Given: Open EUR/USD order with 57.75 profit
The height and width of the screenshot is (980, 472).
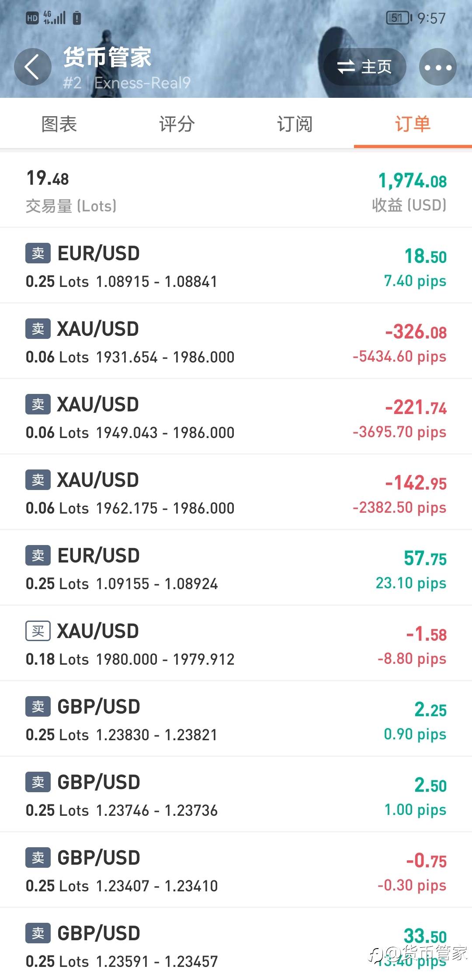Looking at the screenshot, I should coord(236,568).
